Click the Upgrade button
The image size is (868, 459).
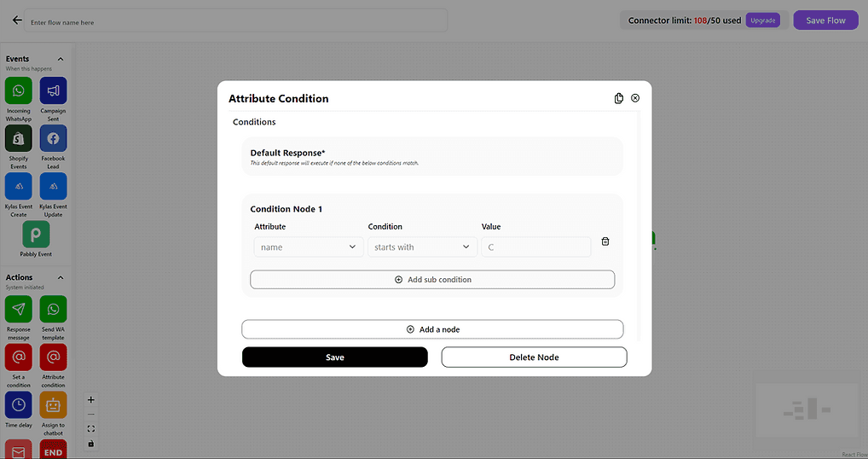click(763, 20)
